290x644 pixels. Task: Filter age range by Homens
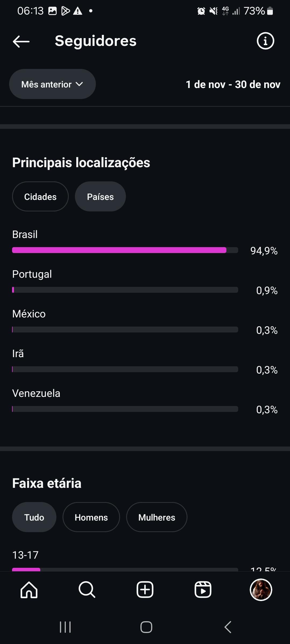(91, 517)
